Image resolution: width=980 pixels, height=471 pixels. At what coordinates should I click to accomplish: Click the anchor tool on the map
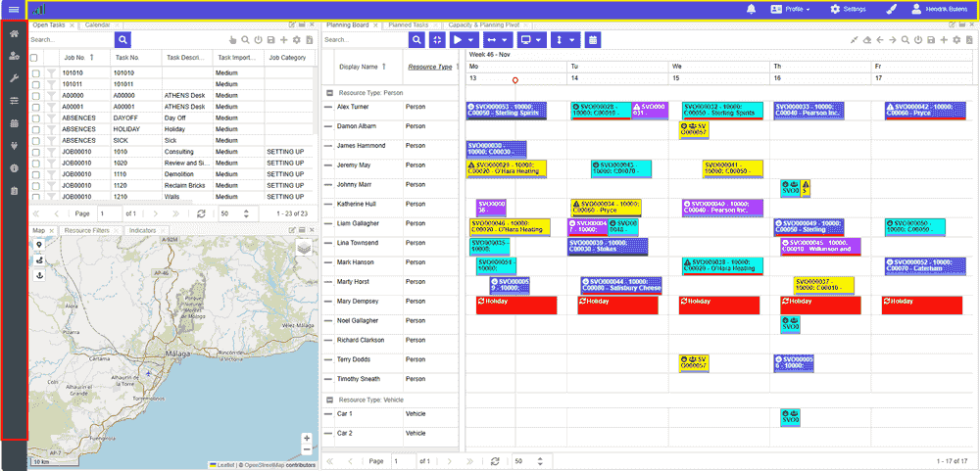39,275
